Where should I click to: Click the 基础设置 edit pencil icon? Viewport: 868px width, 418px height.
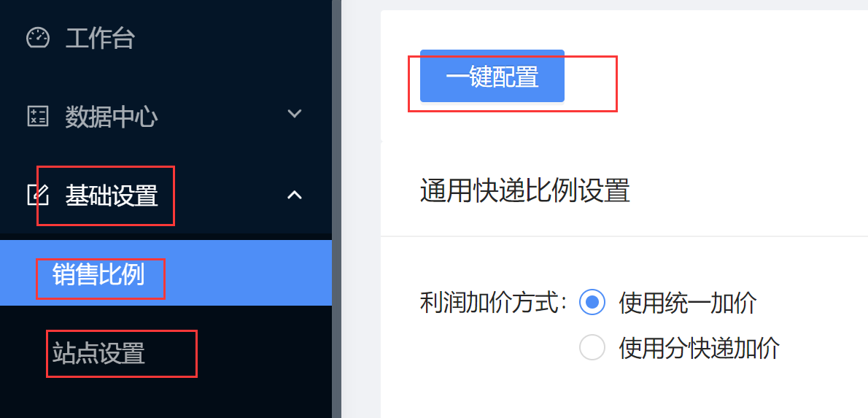point(38,195)
